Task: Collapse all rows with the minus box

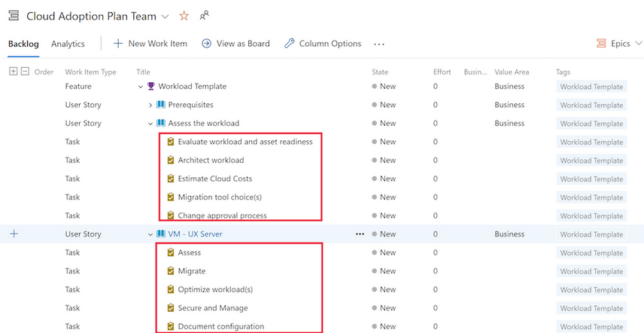Action: [x=25, y=72]
